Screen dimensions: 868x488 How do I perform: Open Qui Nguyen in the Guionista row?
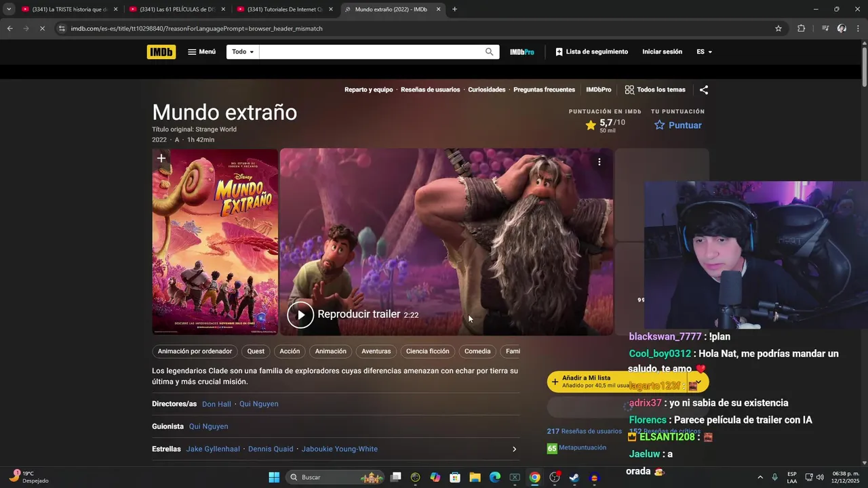click(208, 426)
